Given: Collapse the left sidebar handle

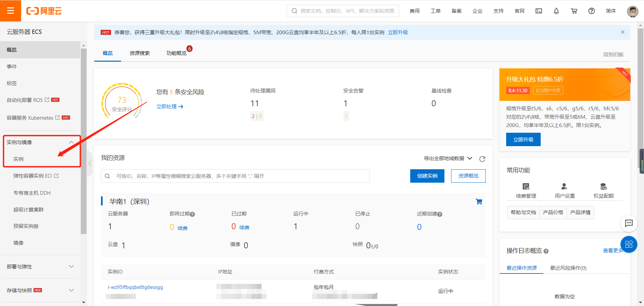Looking at the screenshot, I should click(90, 164).
